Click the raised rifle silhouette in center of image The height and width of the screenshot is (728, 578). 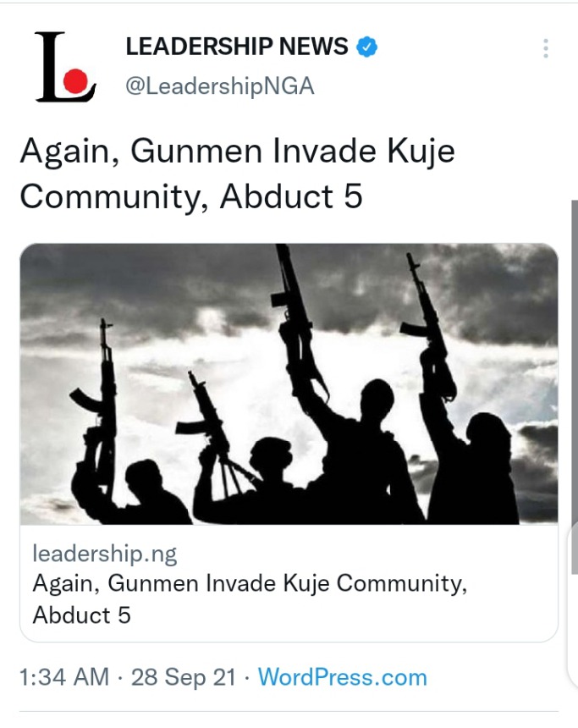tap(295, 320)
